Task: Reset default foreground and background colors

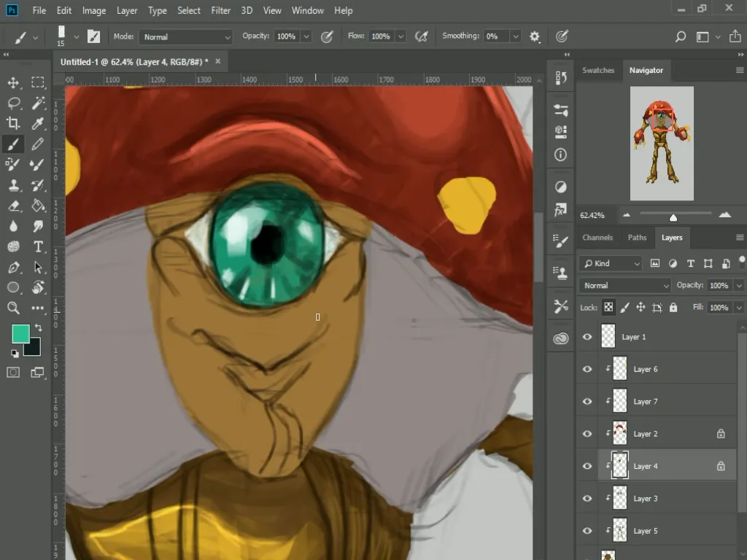Action: (x=15, y=354)
